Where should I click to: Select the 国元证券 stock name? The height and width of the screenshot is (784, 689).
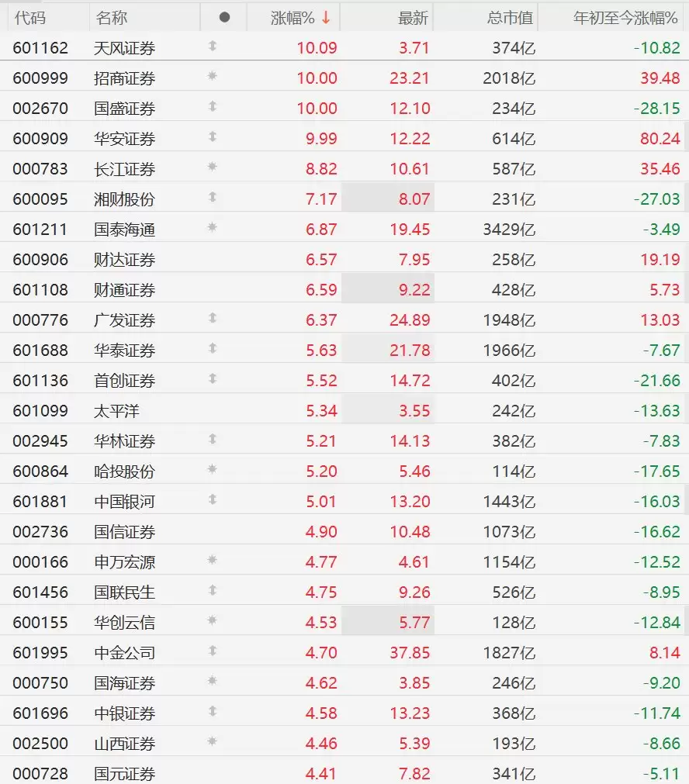pyautogui.click(x=125, y=773)
